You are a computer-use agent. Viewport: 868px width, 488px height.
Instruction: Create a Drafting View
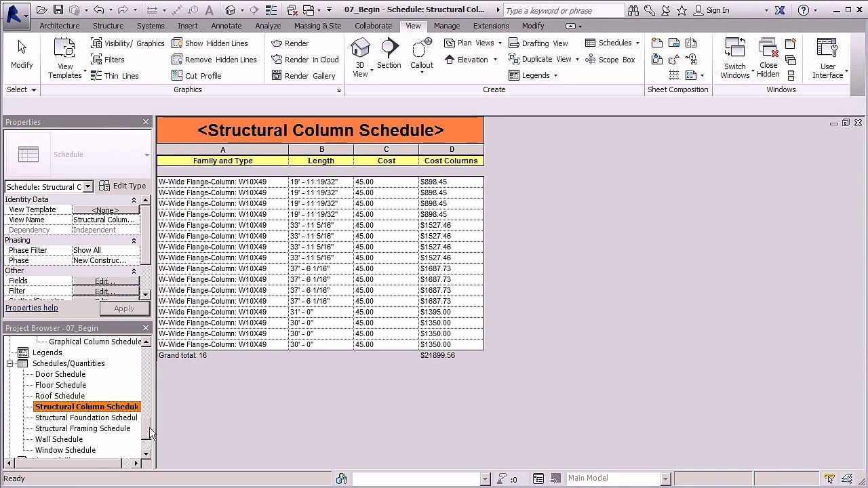click(x=538, y=43)
